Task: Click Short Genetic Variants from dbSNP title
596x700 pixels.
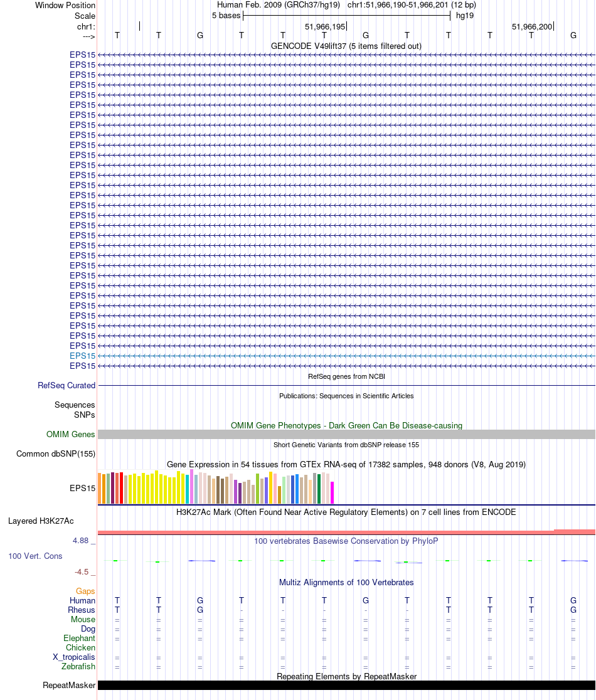Action: coord(346,445)
